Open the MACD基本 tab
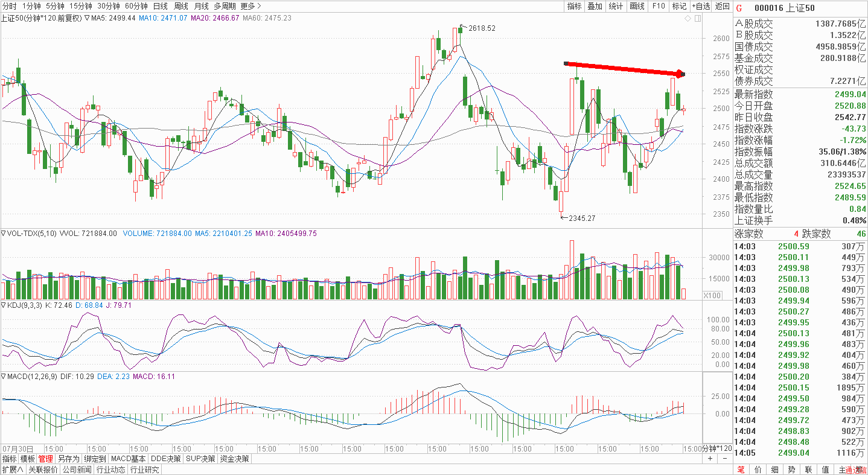The height and width of the screenshot is (475, 868). tap(129, 459)
